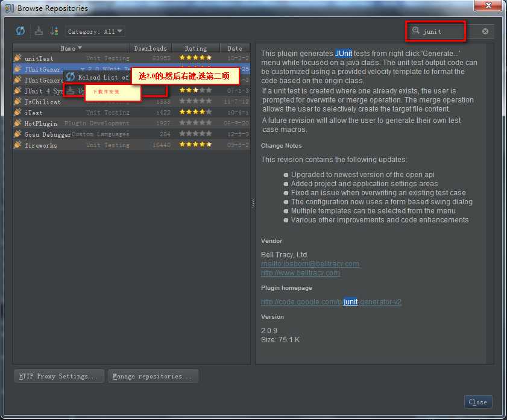
Task: Click the magnifier icon in the search box
Action: tap(416, 31)
